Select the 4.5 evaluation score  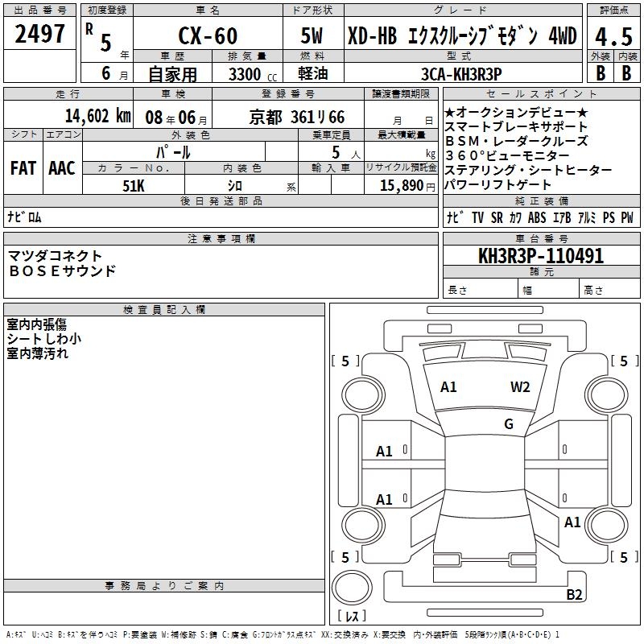pos(613,36)
